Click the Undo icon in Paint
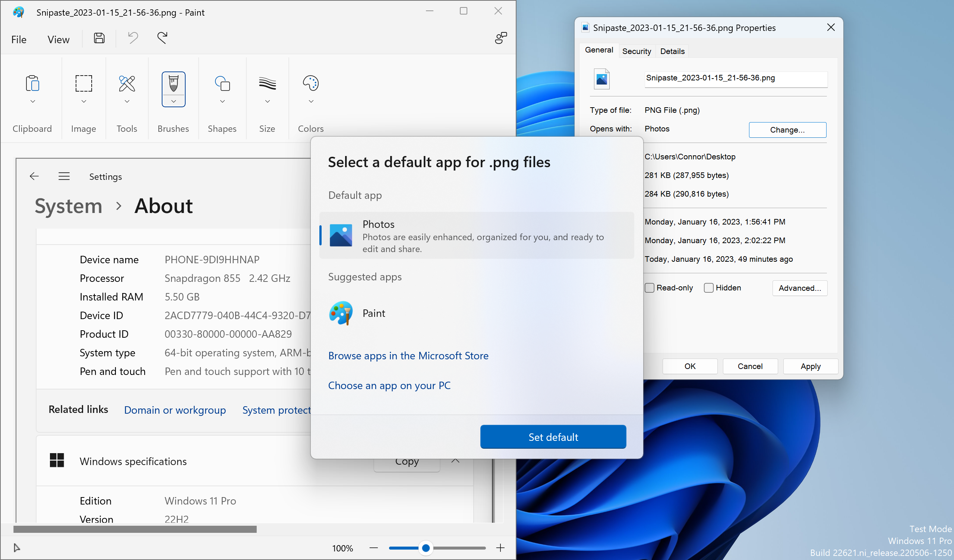This screenshot has width=954, height=560. click(132, 38)
